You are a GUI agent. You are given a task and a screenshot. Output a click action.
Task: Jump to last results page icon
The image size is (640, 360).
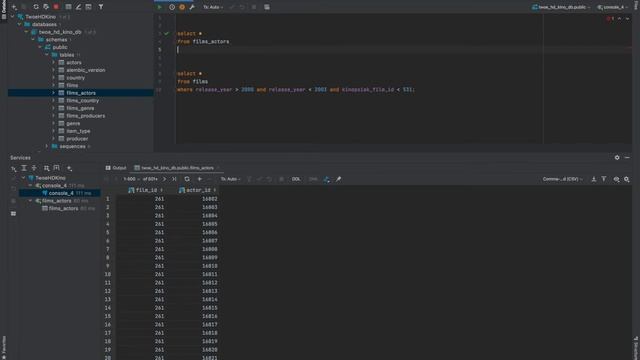pyautogui.click(x=174, y=179)
